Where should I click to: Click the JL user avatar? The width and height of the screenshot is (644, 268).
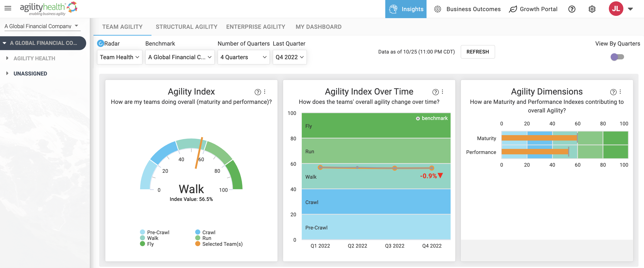616,9
